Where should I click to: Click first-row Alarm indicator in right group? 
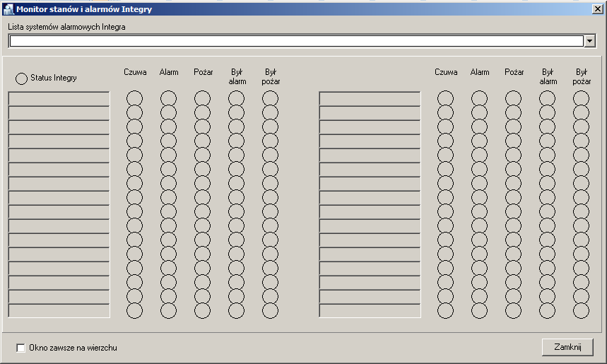[479, 98]
